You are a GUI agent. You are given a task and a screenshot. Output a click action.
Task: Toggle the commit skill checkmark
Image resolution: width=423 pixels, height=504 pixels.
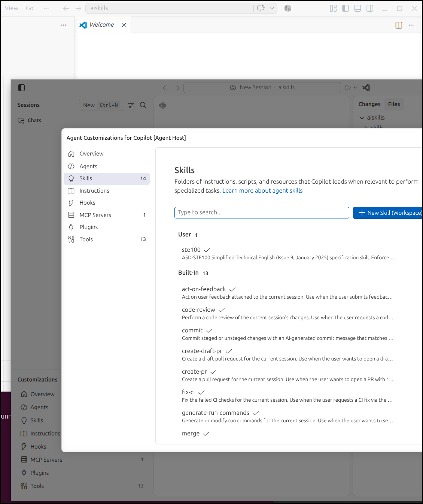point(209,331)
